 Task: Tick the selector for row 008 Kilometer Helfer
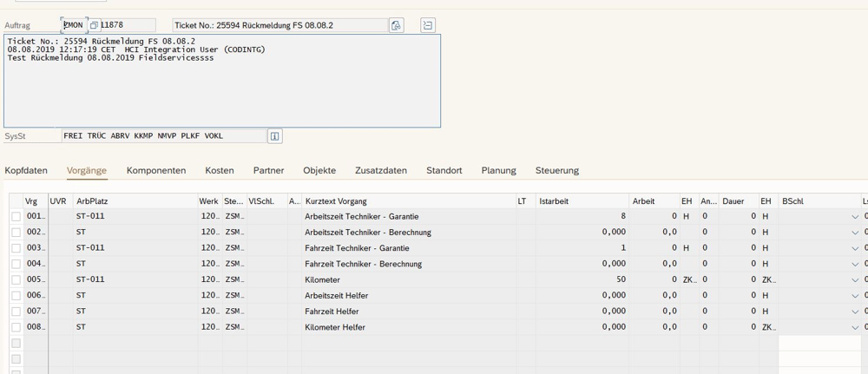pyautogui.click(x=16, y=327)
